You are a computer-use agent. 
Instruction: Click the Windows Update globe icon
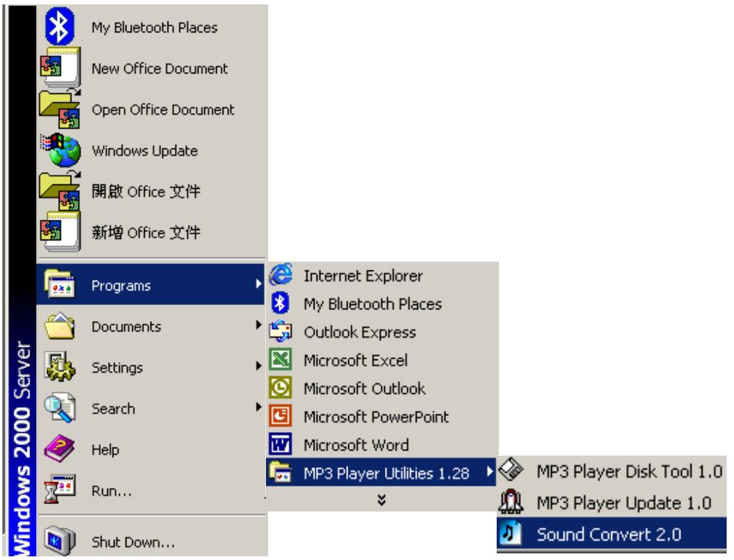(x=60, y=150)
